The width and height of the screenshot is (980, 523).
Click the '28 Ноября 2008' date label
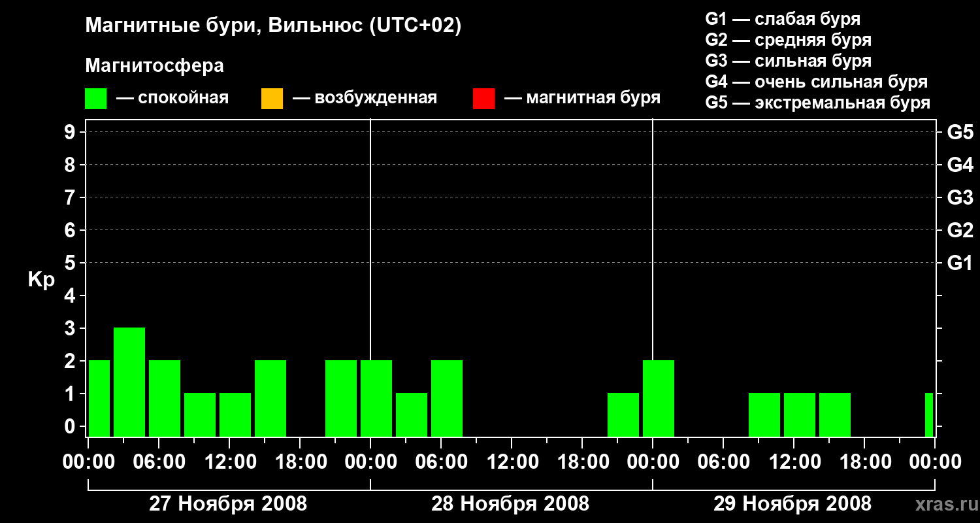coord(510,503)
